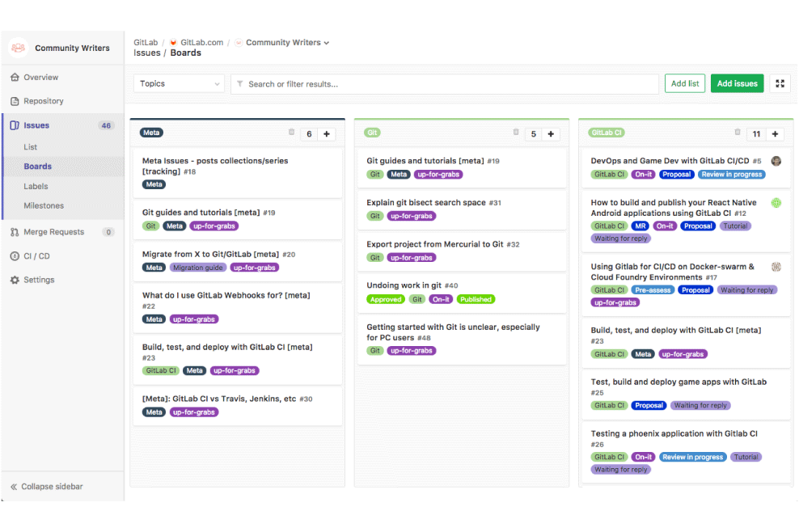
Task: Open Meta Issues posts collections/series card
Action: tap(215, 166)
